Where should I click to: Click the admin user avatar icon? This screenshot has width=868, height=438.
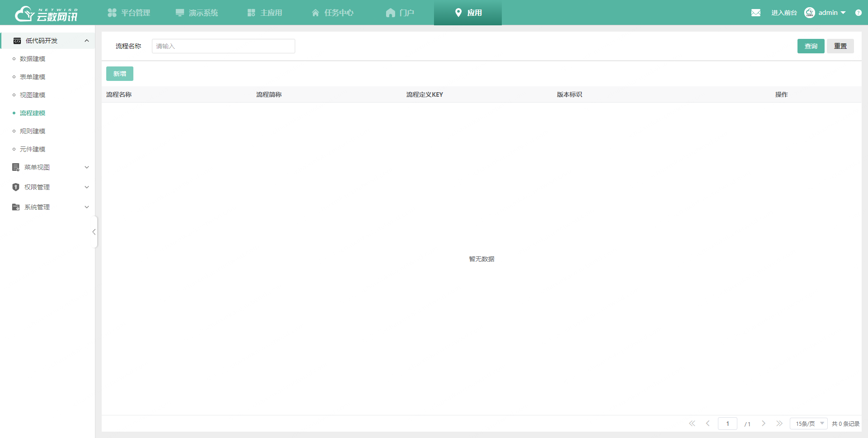(x=809, y=13)
